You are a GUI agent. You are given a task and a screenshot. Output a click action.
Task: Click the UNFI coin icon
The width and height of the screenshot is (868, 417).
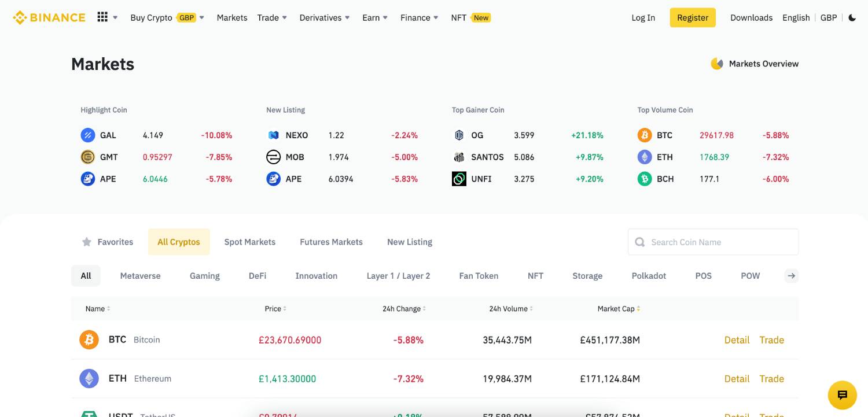(459, 179)
